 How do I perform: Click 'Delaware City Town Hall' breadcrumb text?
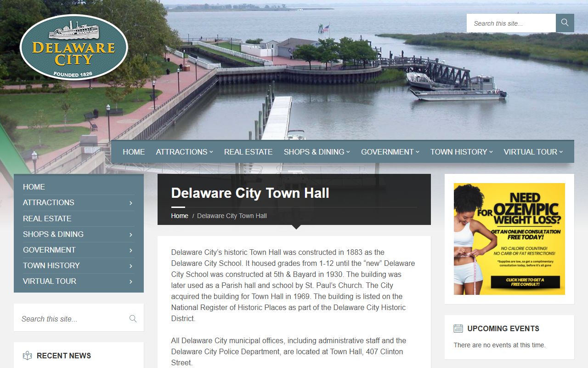click(232, 216)
